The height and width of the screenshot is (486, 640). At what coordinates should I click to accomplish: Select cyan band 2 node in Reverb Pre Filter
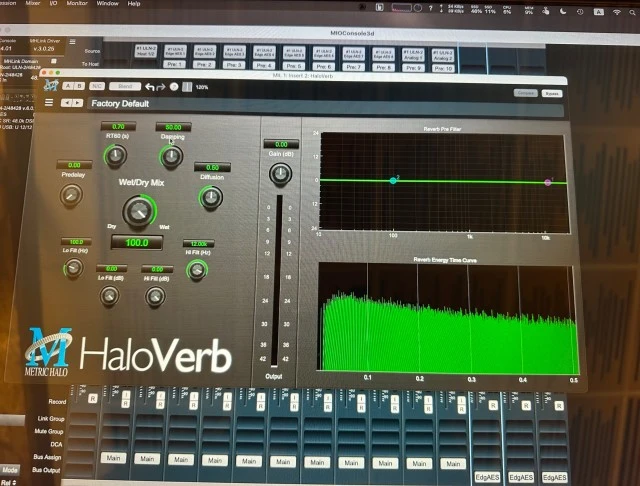(393, 180)
